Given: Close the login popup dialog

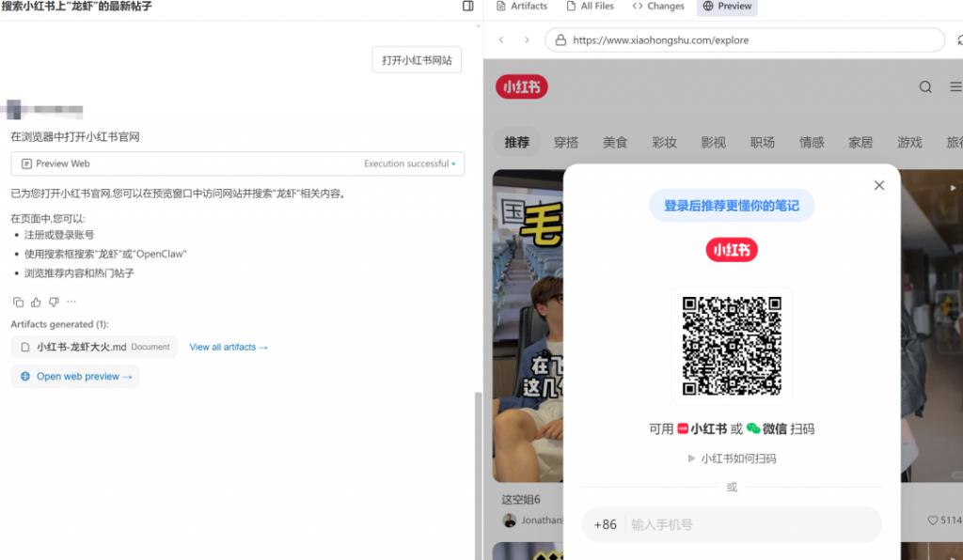Looking at the screenshot, I should pyautogui.click(x=879, y=185).
